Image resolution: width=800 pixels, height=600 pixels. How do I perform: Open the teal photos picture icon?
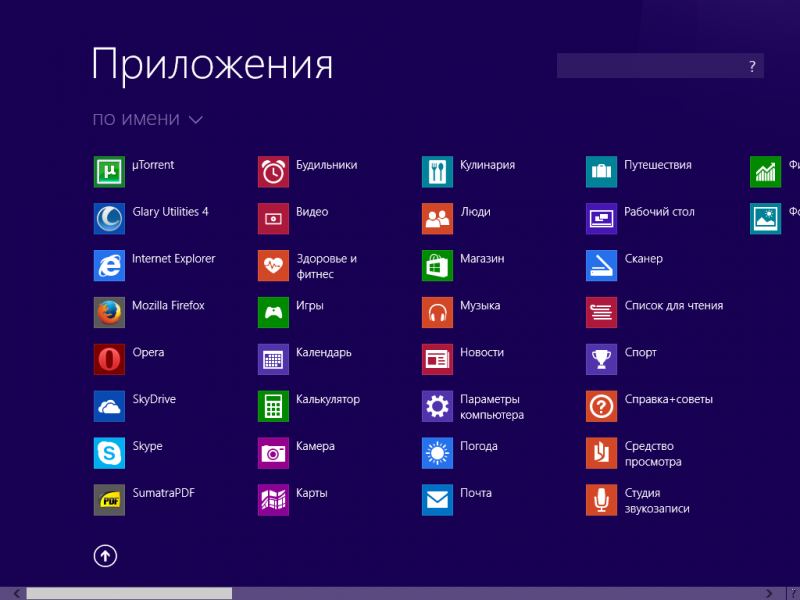[x=765, y=219]
